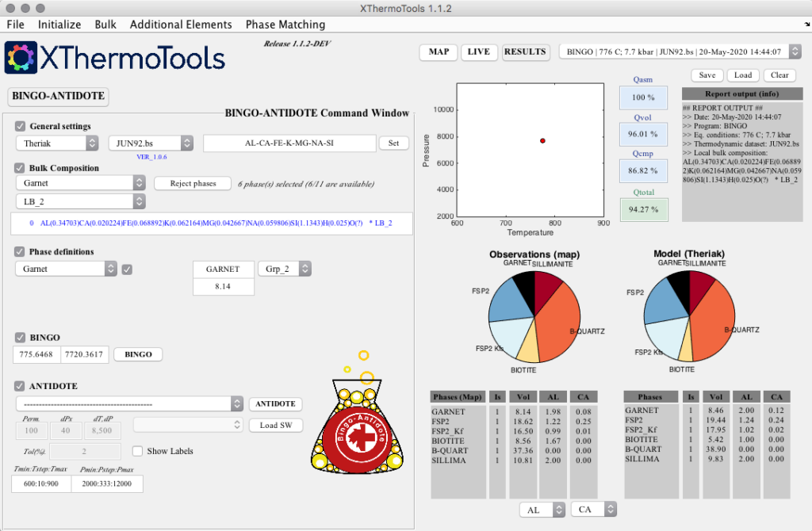Click the XThermoTools gear logo icon
Viewport: 812px width, 531px height.
[21, 57]
